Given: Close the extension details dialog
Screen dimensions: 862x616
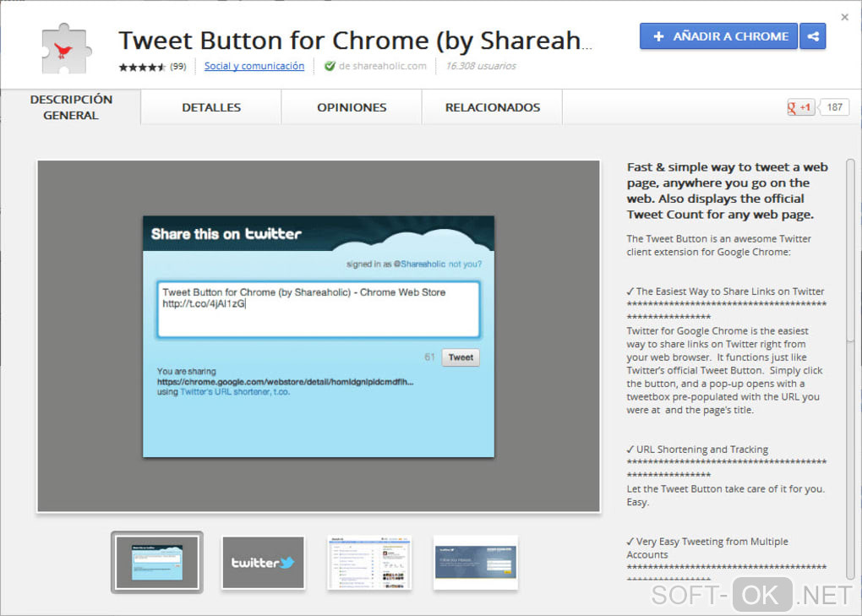Looking at the screenshot, I should [x=845, y=17].
